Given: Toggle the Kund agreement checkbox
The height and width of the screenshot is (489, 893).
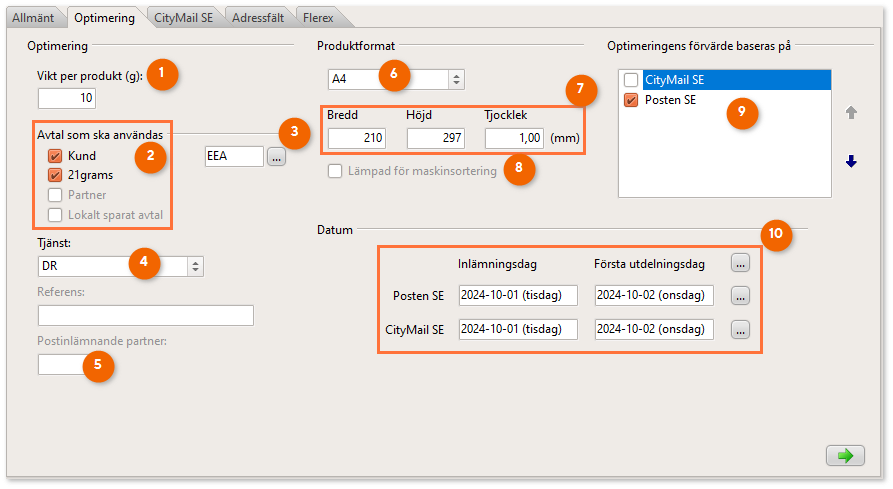Looking at the screenshot, I should tap(55, 156).
